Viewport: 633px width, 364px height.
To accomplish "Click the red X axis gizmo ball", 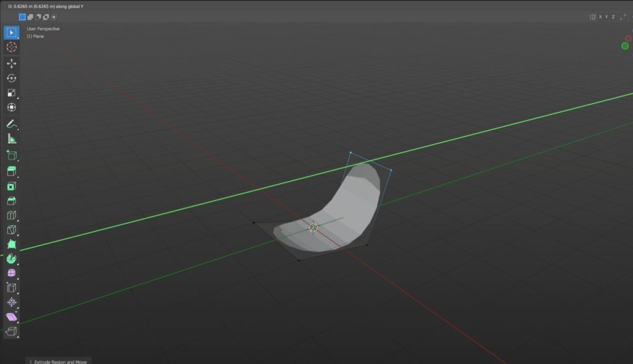I will 629,38.
